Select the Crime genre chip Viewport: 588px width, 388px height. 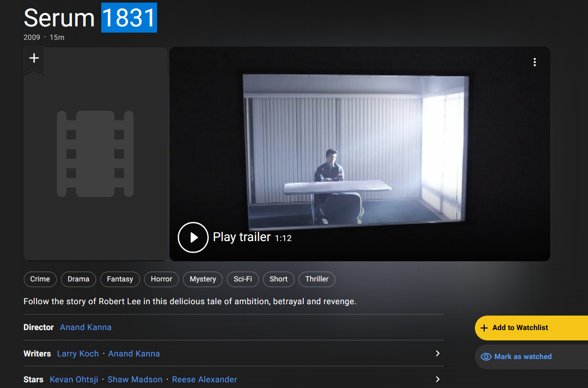40,279
